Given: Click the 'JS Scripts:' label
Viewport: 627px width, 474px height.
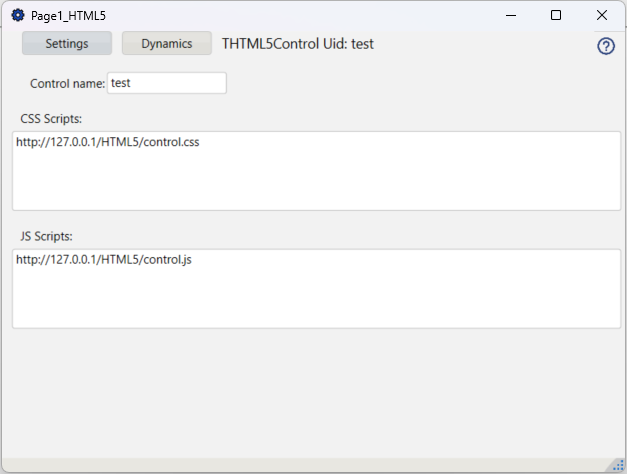Looking at the screenshot, I should click(47, 237).
